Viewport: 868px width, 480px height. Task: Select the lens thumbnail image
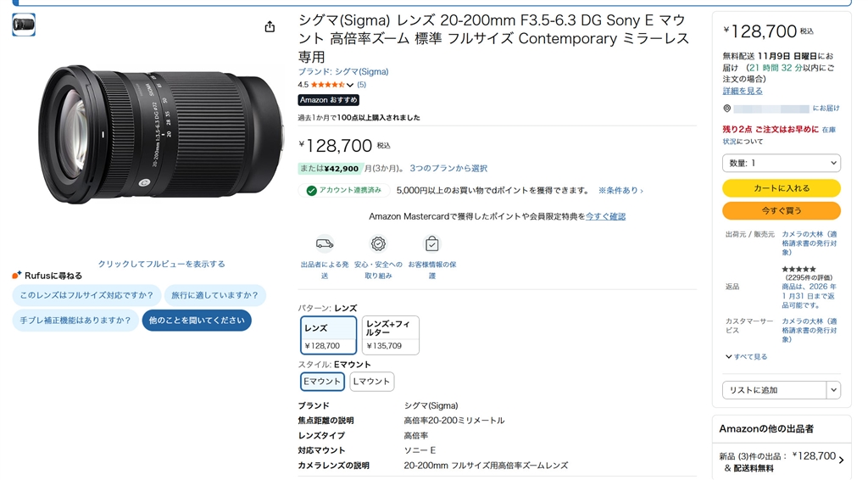24,25
